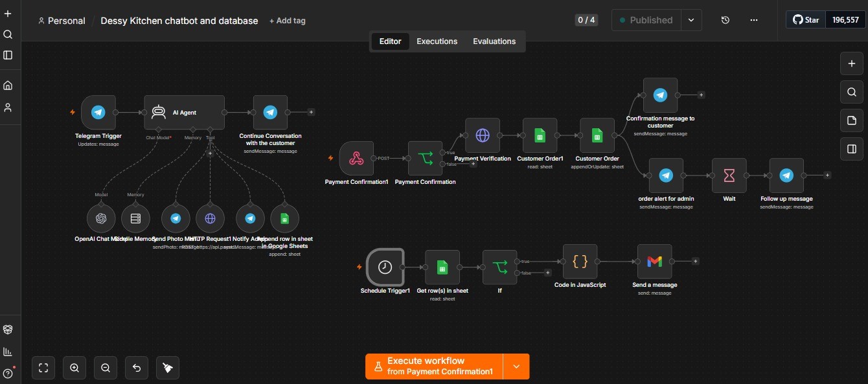Click Execute workflow button

[x=434, y=367]
